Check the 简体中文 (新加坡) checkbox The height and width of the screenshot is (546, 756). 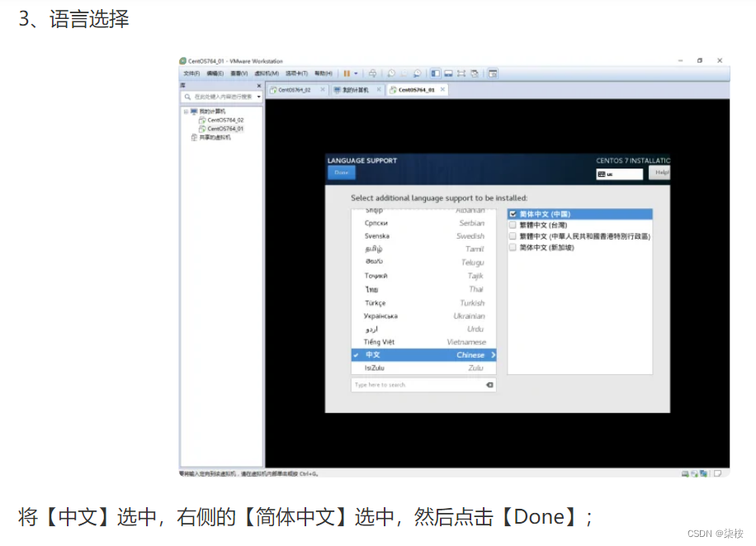513,246
